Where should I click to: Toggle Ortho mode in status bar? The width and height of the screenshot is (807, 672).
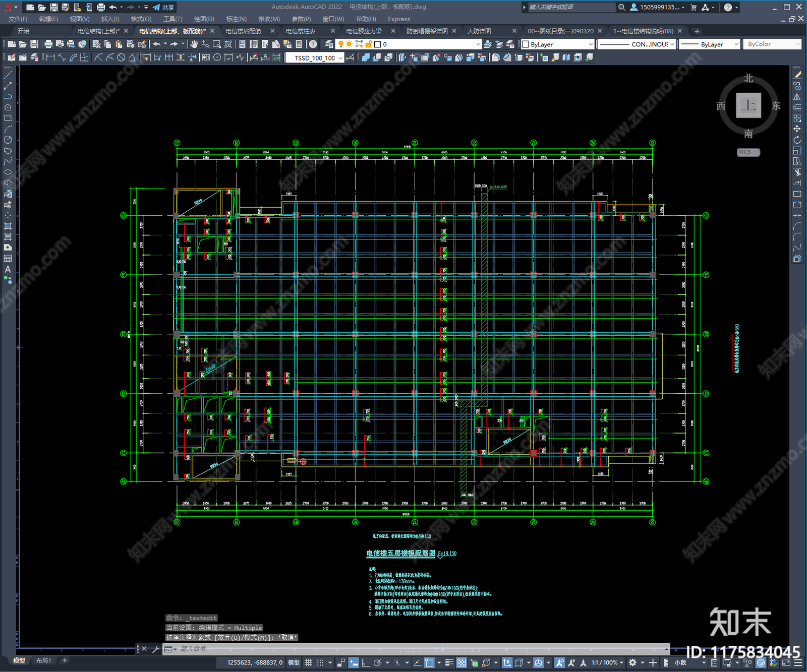365,662
